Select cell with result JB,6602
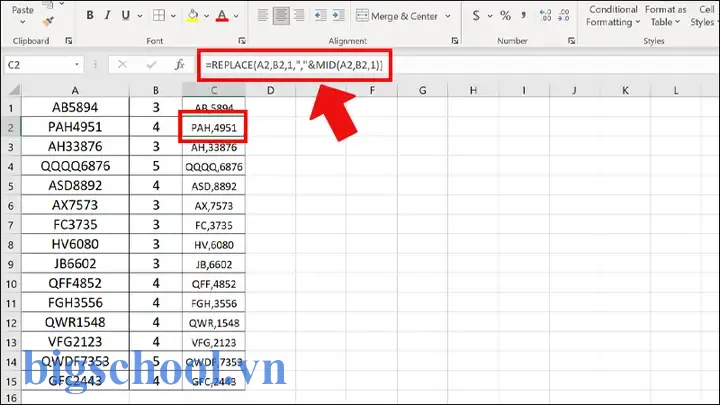The width and height of the screenshot is (720, 405). (214, 264)
